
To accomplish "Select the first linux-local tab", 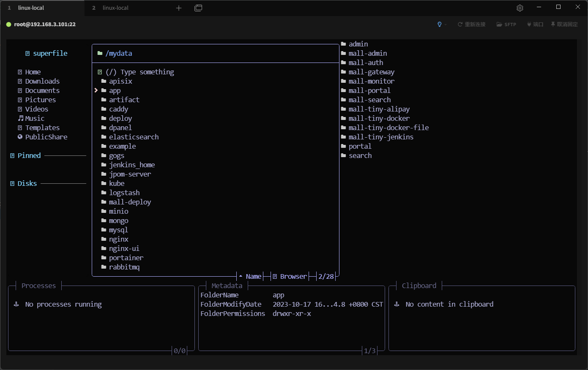I will 31,8.
